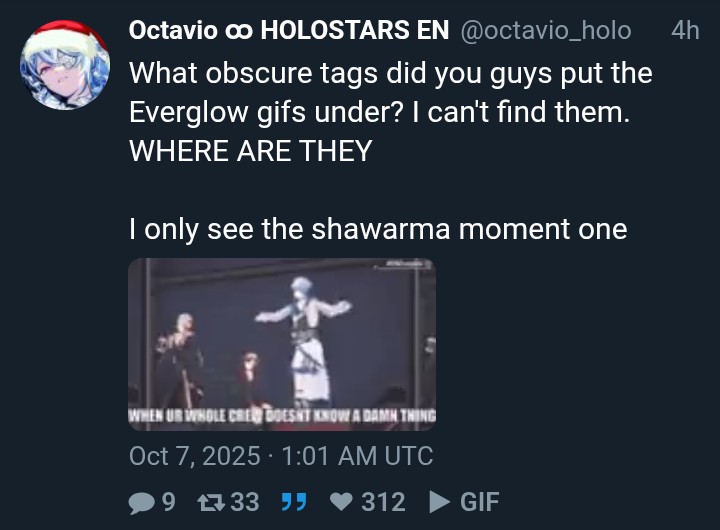Click the GIF label in stats row
The height and width of the screenshot is (530, 720).
click(479, 502)
